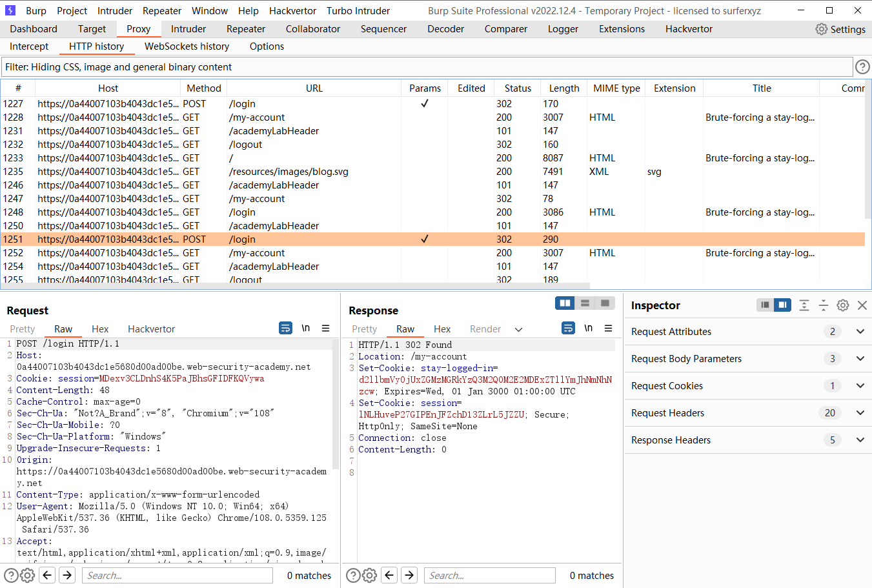
Task: Switch Request view to Pretty
Action: [x=23, y=329]
